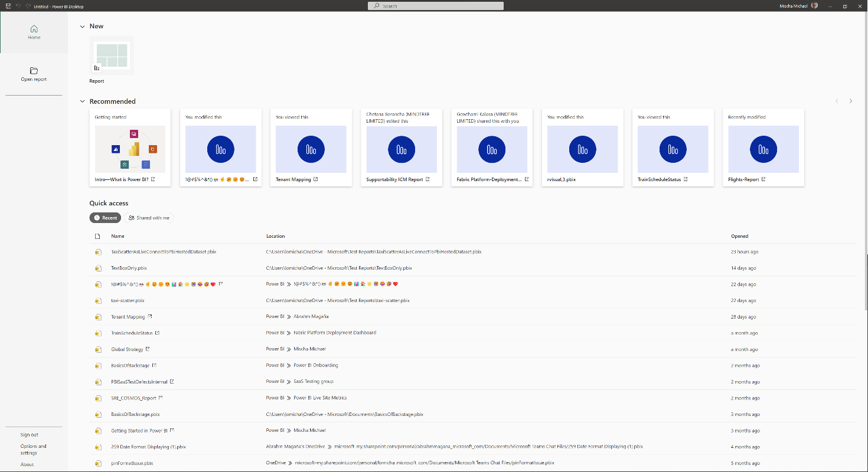Viewport: 868px width, 472px height.
Task: Click file icon of taxi-scatter.pbix row
Action: tap(98, 300)
